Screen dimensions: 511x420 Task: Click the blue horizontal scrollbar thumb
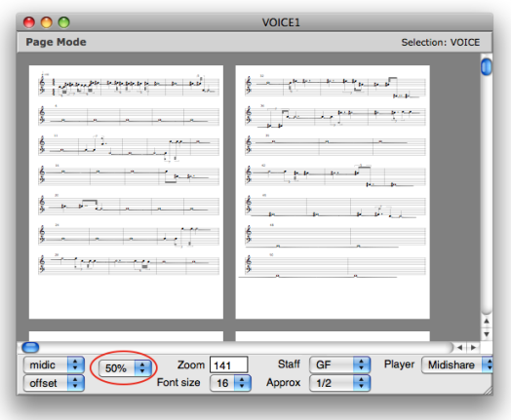coord(30,347)
